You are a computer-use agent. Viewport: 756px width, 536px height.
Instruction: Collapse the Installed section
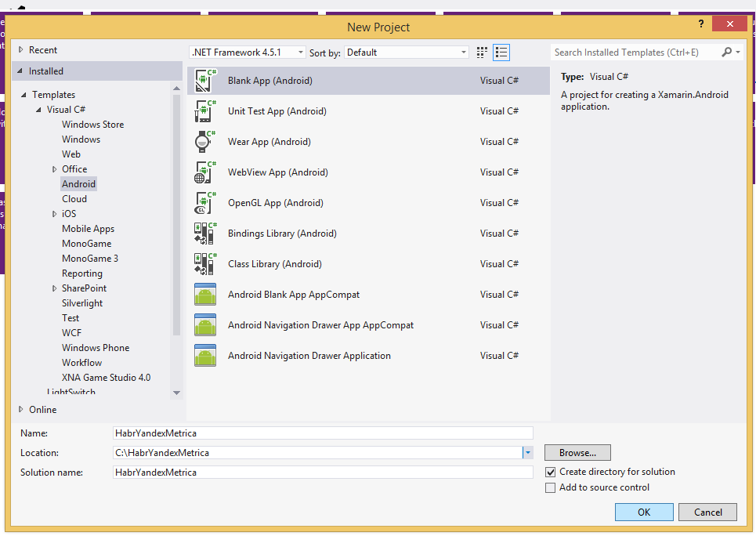[x=20, y=71]
